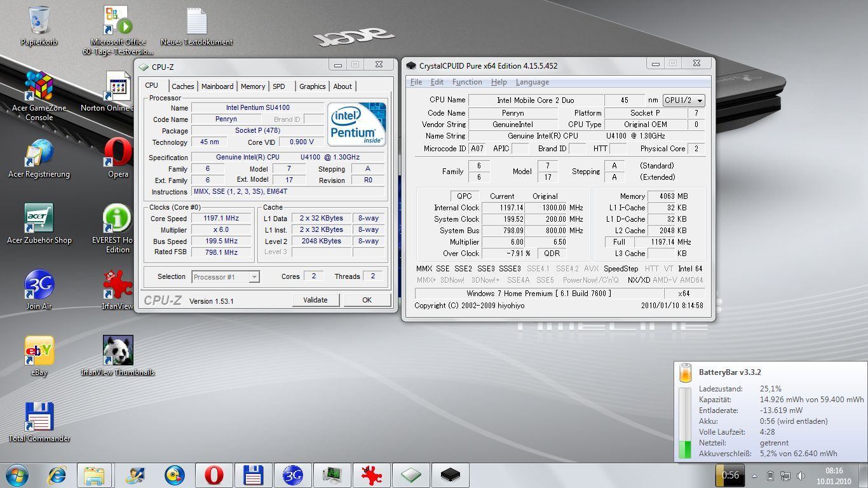This screenshot has height=488, width=868.
Task: Switch to CPU-Z via its taskbar button
Action: click(410, 475)
